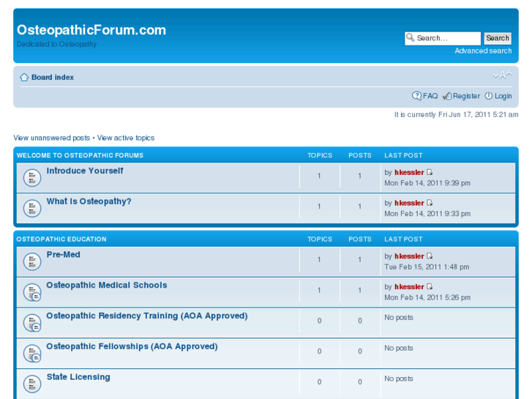Click the forum icon beside Osteopathic Fellowships
532x399 pixels.
[32, 353]
